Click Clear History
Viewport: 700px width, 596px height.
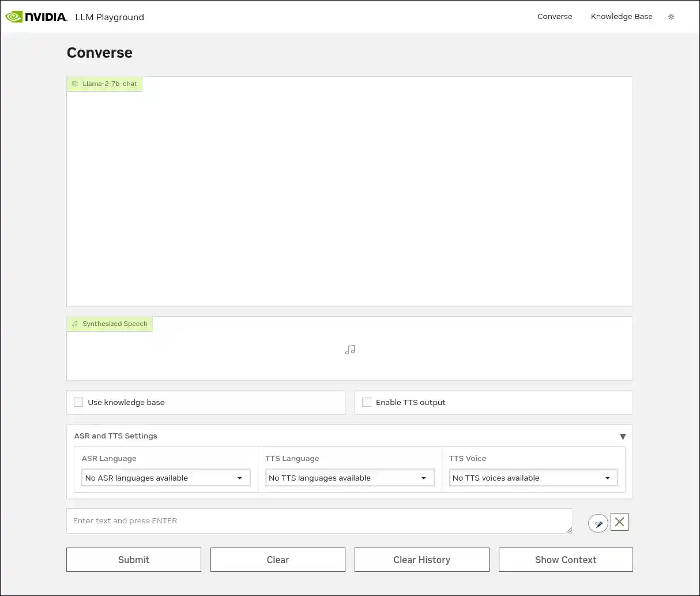click(421, 559)
